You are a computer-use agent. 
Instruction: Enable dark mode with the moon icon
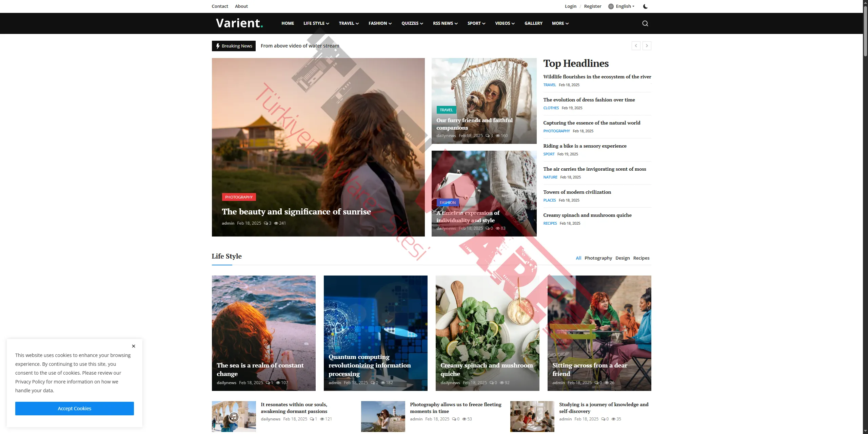click(645, 6)
